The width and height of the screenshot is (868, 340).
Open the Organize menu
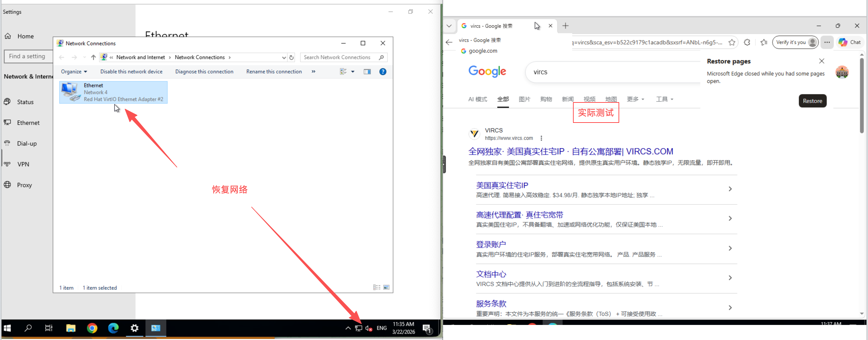click(74, 71)
